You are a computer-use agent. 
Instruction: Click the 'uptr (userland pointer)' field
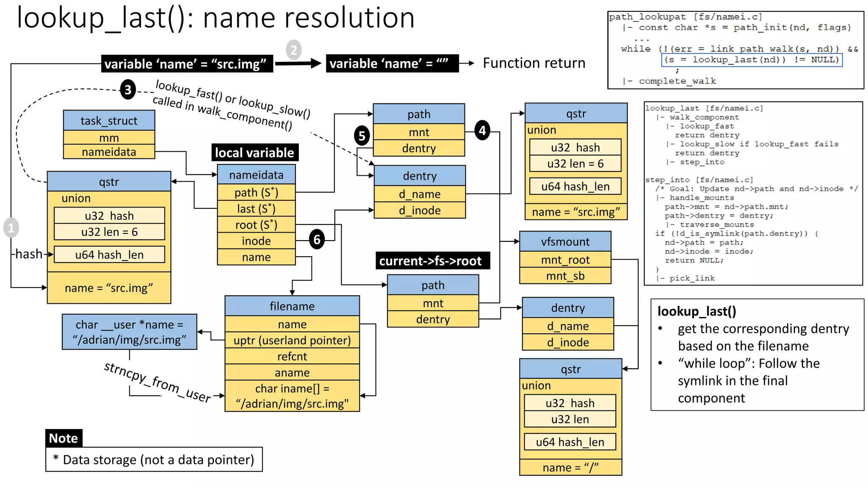(292, 340)
